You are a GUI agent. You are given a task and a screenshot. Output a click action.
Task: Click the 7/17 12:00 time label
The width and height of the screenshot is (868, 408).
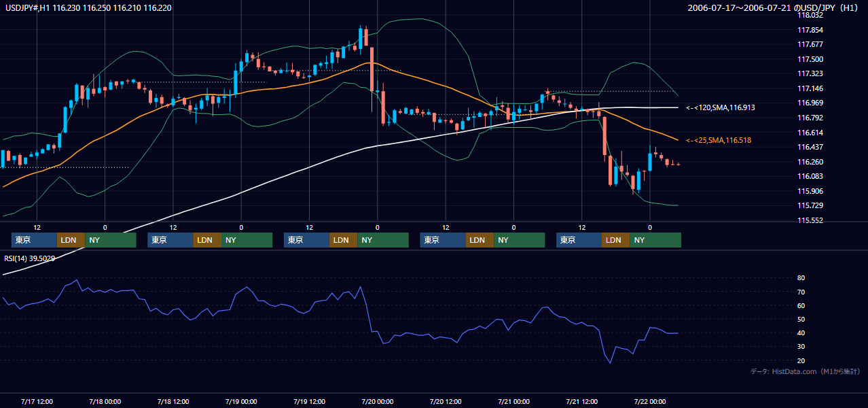tap(37, 401)
